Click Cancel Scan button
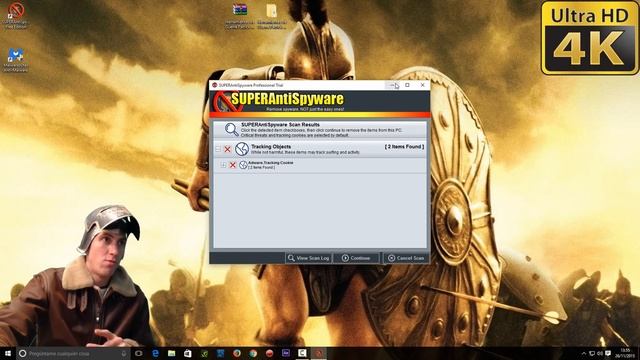Viewport: 640px width, 360px height. (x=406, y=258)
